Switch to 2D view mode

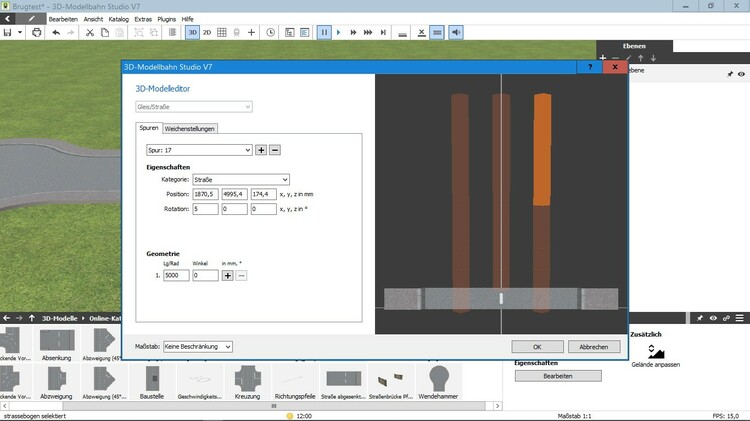[x=207, y=33]
